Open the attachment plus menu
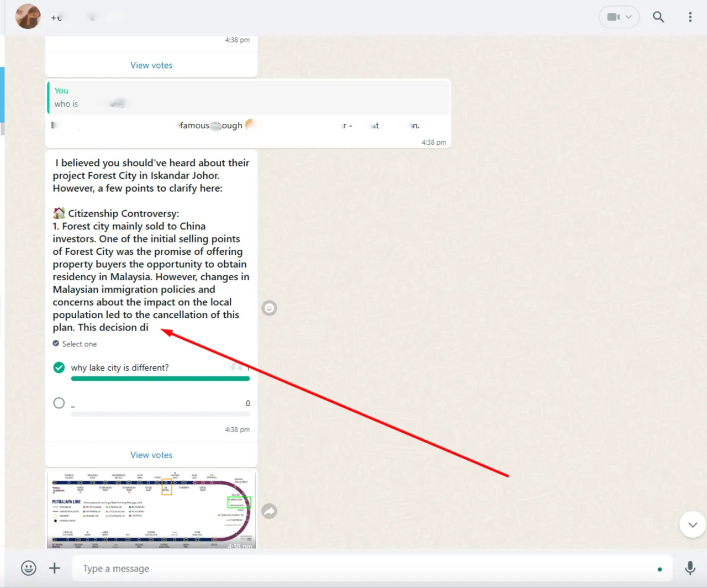 (x=55, y=568)
